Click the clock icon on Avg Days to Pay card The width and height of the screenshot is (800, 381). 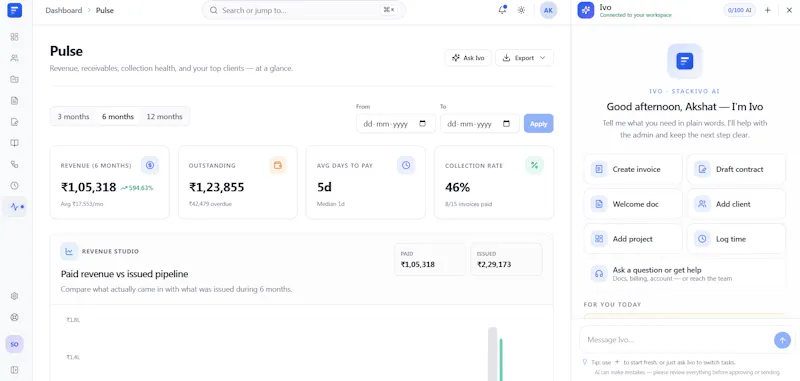pyautogui.click(x=406, y=165)
